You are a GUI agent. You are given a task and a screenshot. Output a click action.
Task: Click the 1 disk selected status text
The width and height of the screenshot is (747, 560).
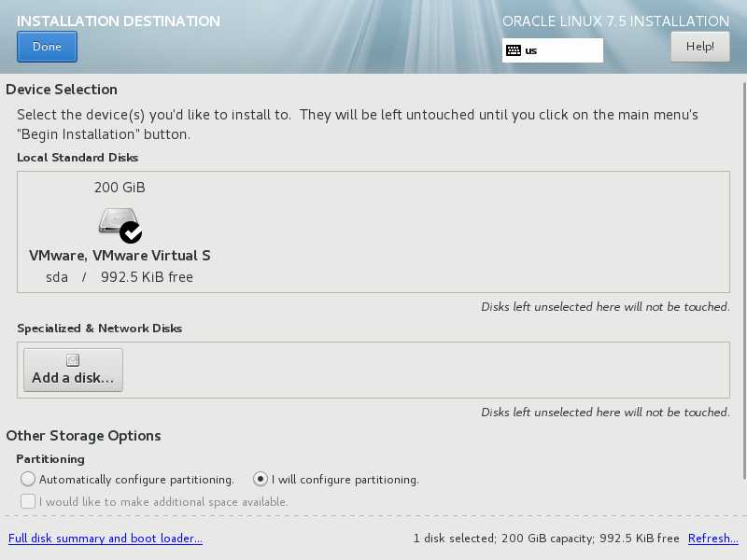pos(546,539)
